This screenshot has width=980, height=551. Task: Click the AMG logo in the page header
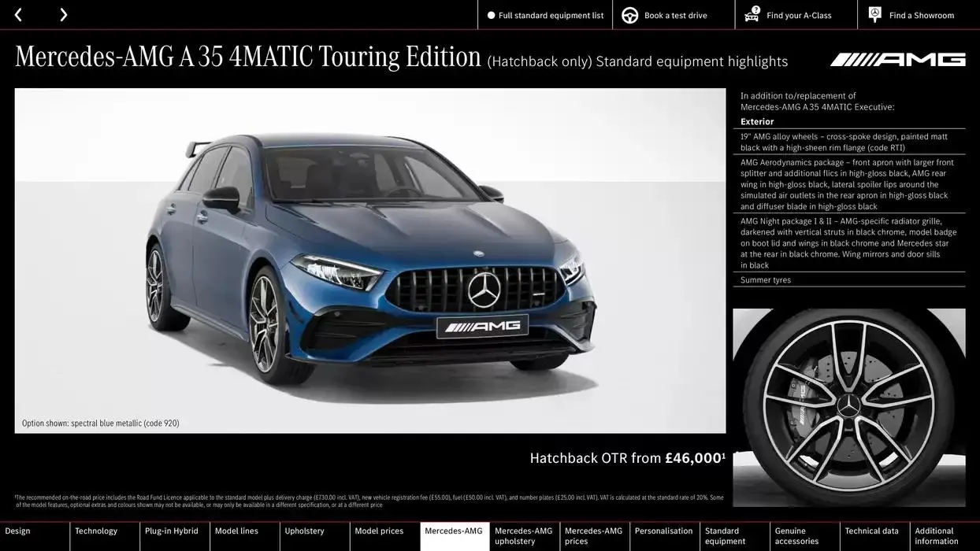pos(897,57)
